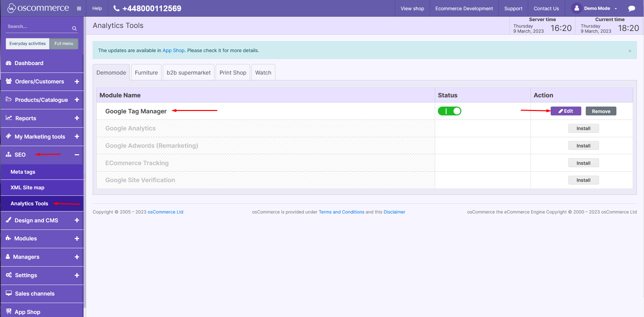The width and height of the screenshot is (644, 317).
Task: Click the SEO sitemap icon in sidebar
Action: click(x=9, y=155)
